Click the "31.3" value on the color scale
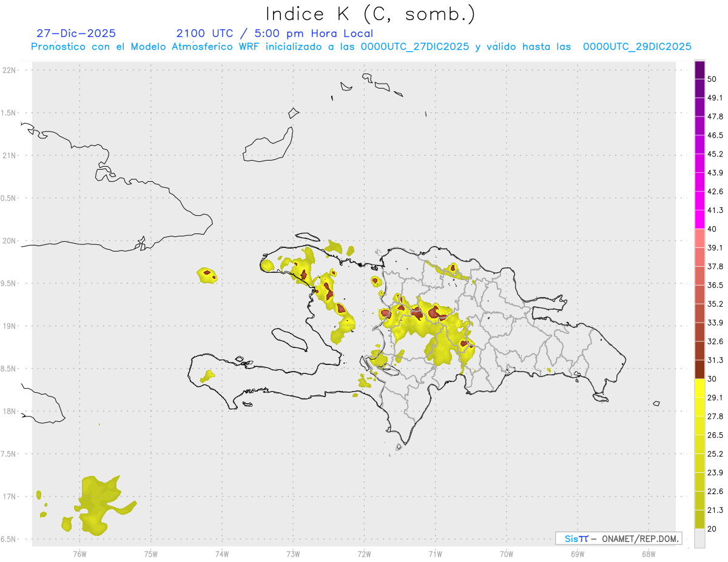This screenshot has width=728, height=562. point(715,360)
